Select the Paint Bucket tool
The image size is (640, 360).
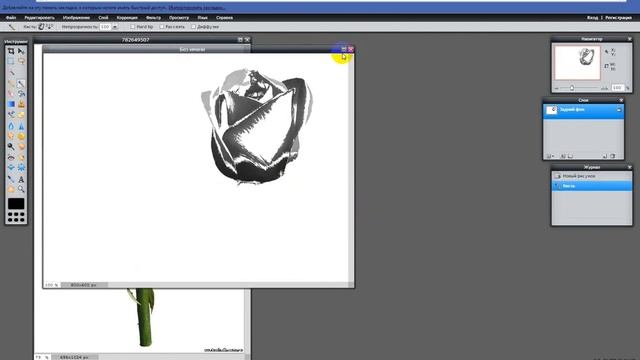pos(21,93)
